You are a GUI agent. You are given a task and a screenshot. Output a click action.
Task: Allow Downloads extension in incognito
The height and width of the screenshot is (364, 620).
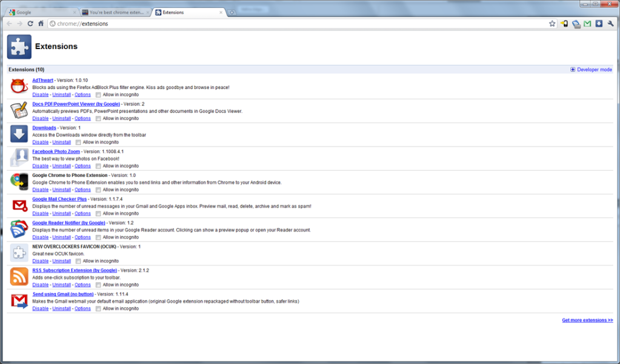tap(78, 142)
